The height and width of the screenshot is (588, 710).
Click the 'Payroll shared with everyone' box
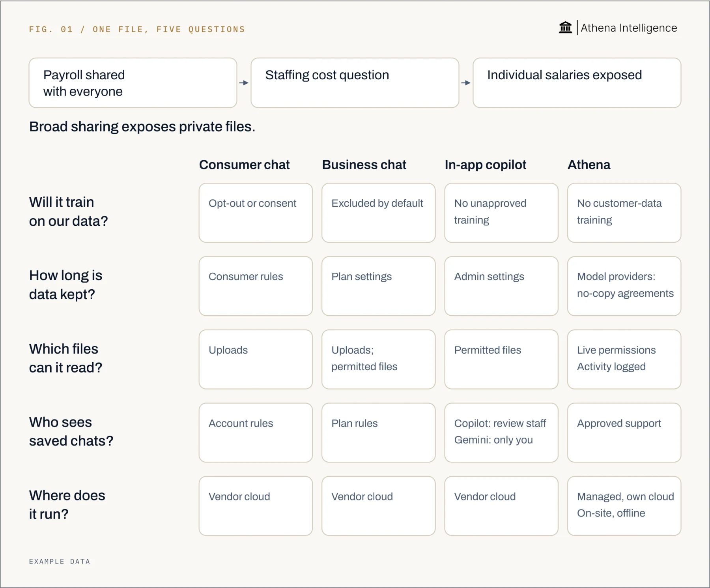[x=133, y=83]
